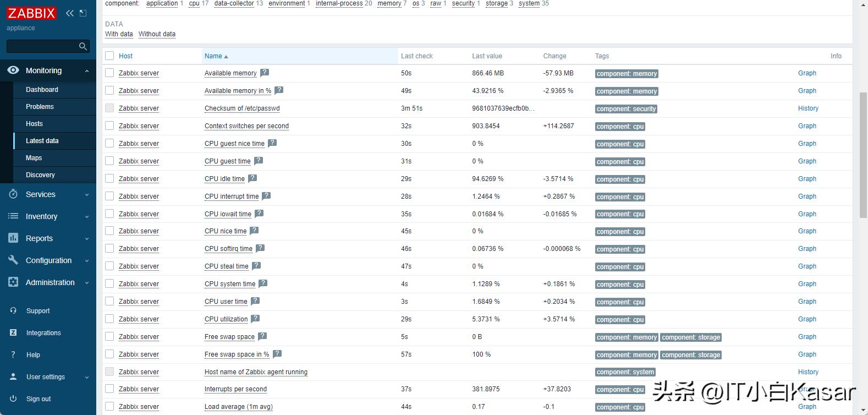Click the Monitoring eye icon
Image resolution: width=868 pixels, height=415 pixels.
click(13, 70)
